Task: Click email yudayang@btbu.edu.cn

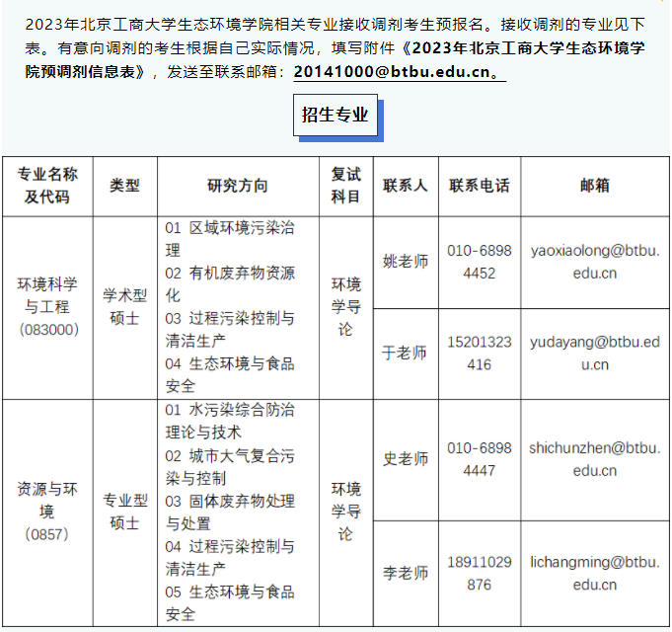Action: (595, 354)
